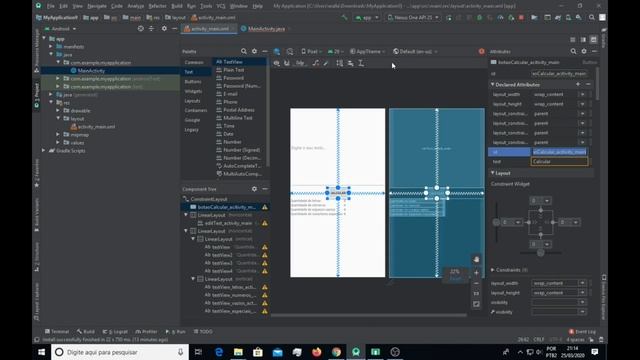Open the Android project view dropdown
The image size is (640, 360).
tap(60, 29)
